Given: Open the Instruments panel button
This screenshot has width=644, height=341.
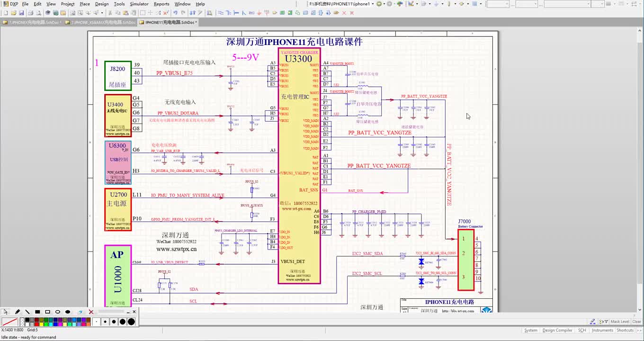Looking at the screenshot, I should (x=602, y=330).
